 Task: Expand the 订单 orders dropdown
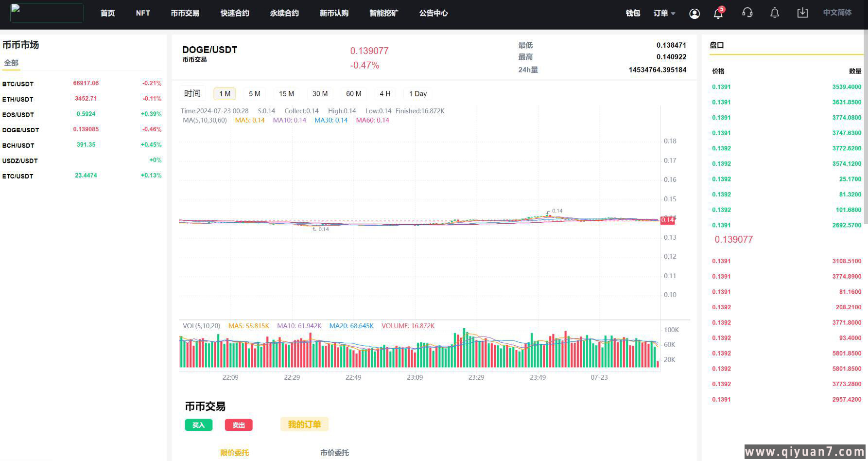pyautogui.click(x=664, y=13)
